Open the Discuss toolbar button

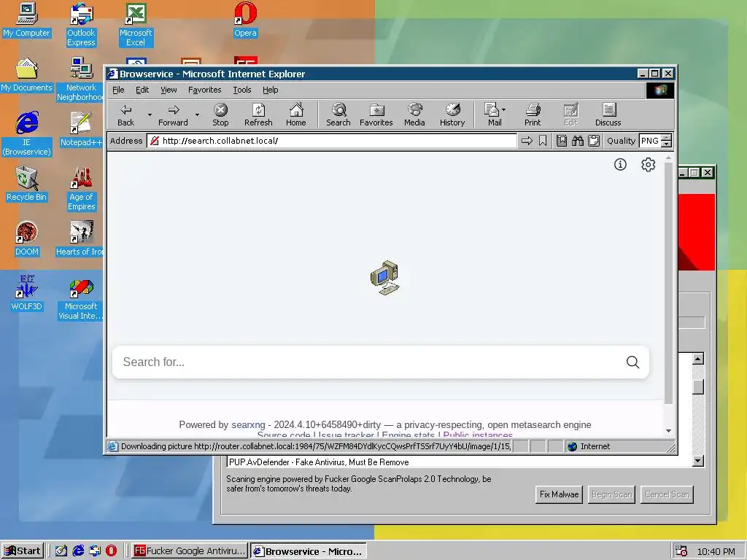tap(608, 114)
